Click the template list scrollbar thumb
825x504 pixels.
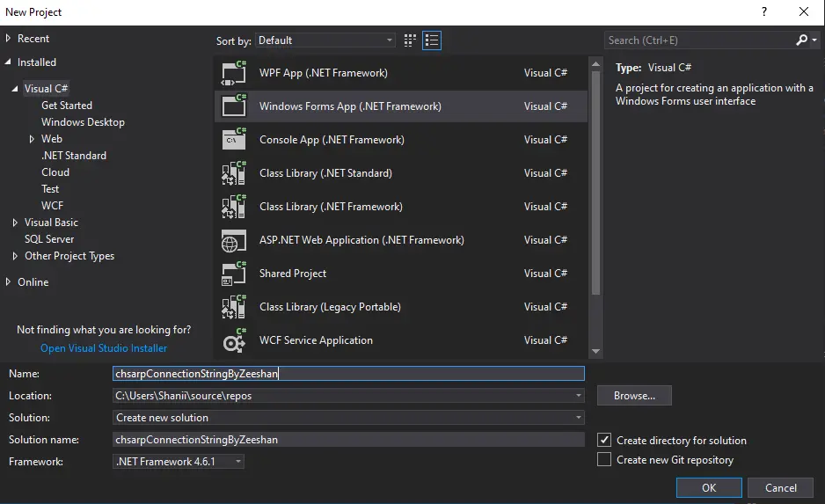[x=595, y=183]
